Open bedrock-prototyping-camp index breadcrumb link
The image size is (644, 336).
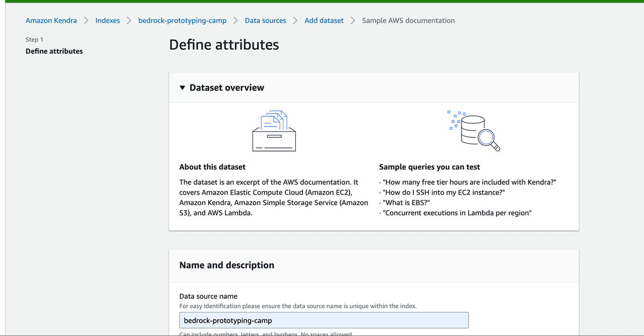pos(182,21)
